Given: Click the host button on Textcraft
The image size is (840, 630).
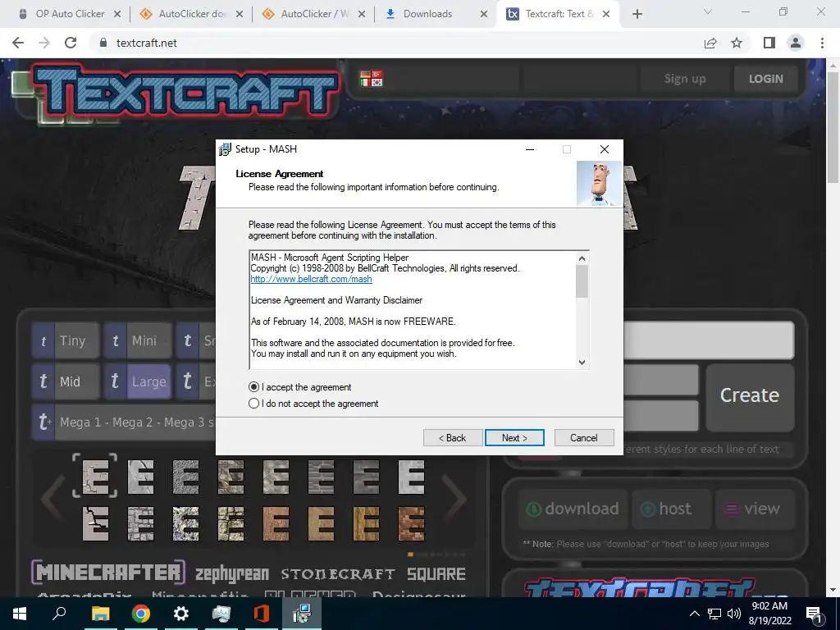Looking at the screenshot, I should point(672,509).
